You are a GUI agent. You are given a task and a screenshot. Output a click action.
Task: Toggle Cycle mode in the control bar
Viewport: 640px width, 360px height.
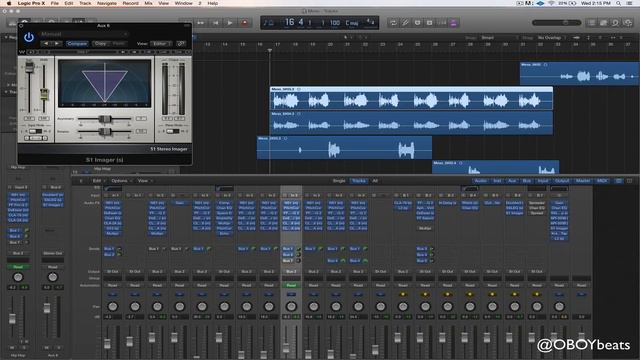coord(393,23)
